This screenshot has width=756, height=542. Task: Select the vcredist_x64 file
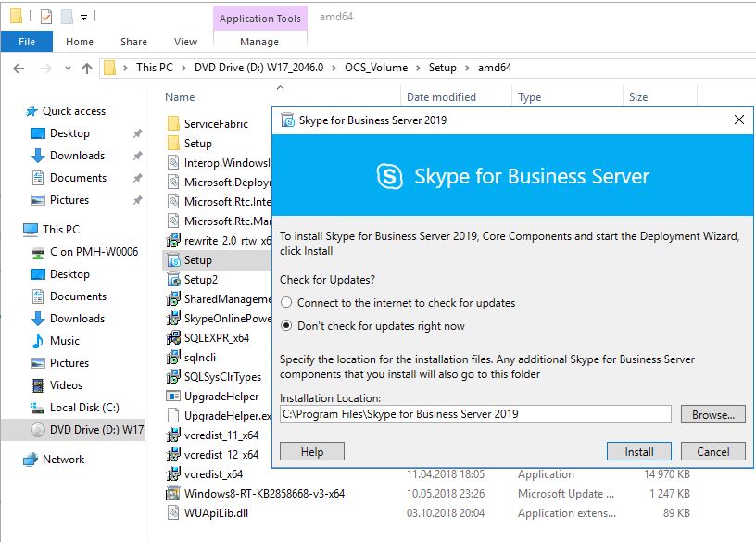point(213,474)
